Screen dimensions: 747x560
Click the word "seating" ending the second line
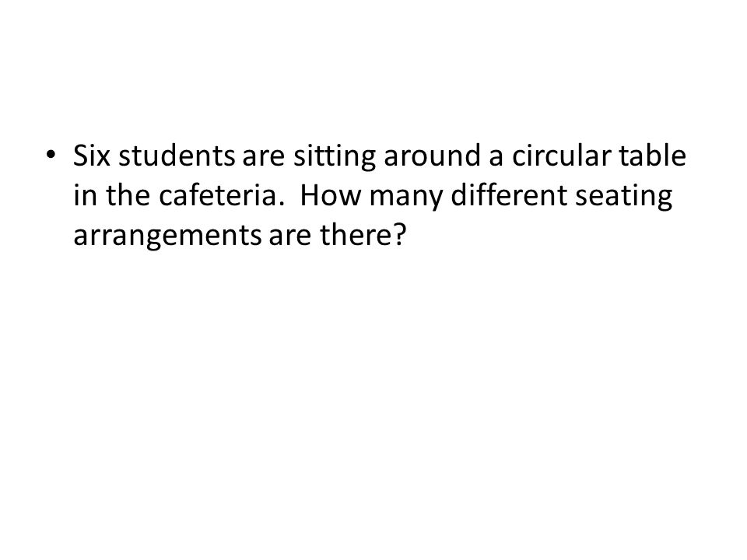624,197
